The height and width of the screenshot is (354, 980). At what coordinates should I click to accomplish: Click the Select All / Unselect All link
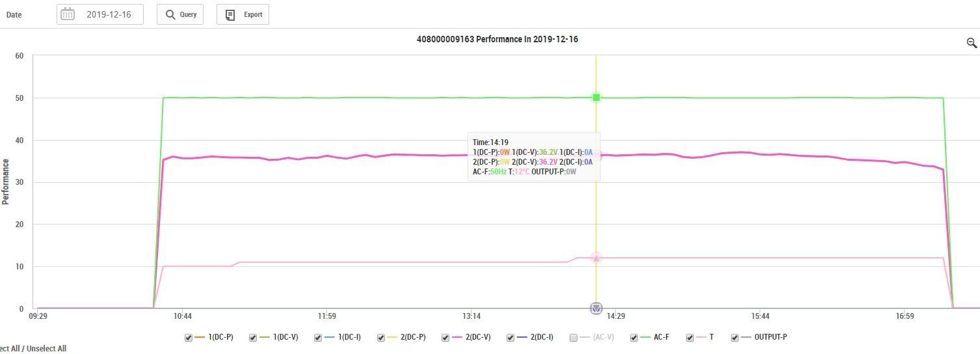click(32, 349)
